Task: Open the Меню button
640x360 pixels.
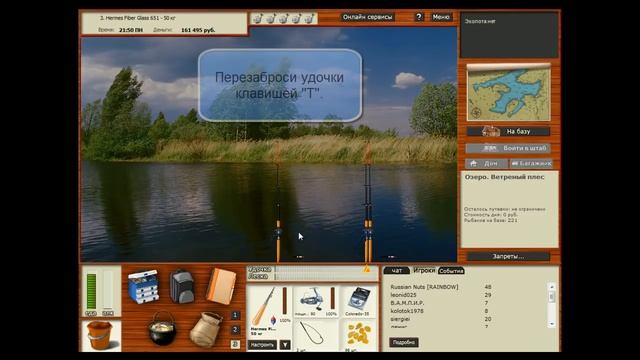Action: pos(441,17)
